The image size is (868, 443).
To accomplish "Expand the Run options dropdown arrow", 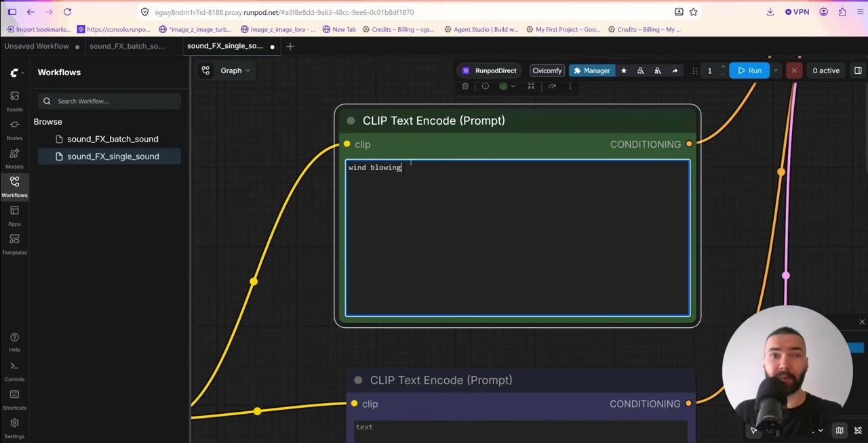I will click(775, 70).
